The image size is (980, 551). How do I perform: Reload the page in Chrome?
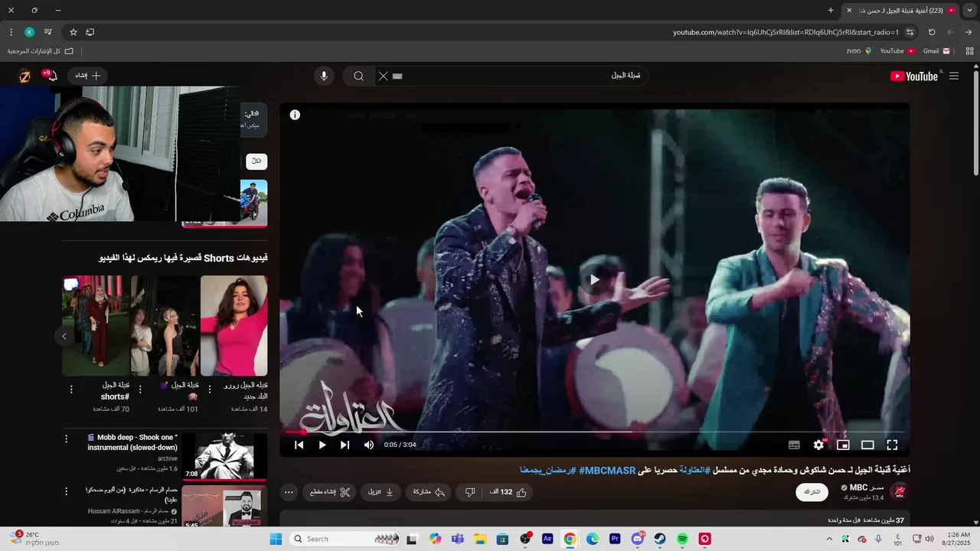(x=932, y=32)
